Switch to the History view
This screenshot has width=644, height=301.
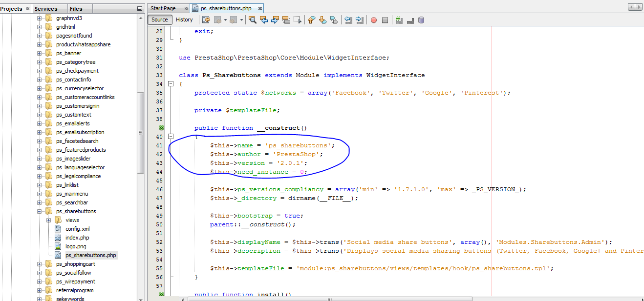(x=184, y=20)
